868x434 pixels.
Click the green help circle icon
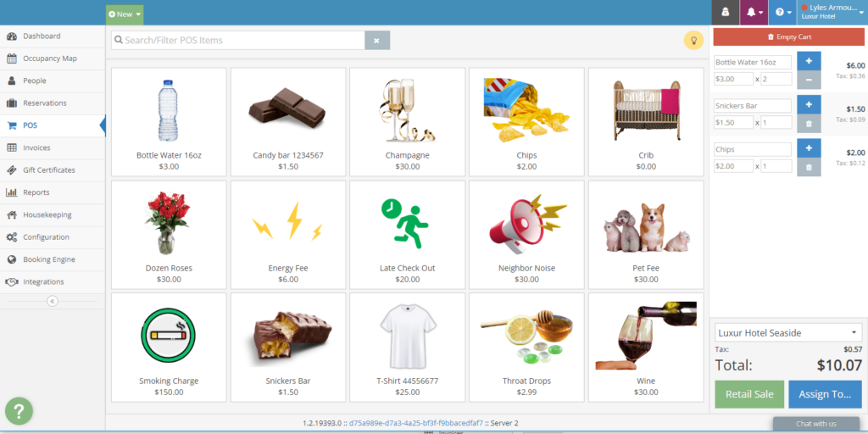point(19,411)
